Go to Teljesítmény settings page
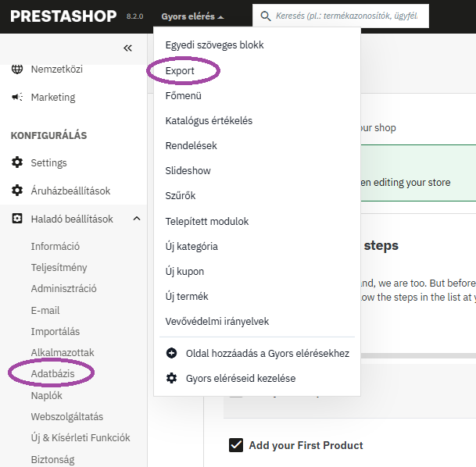 point(59,268)
